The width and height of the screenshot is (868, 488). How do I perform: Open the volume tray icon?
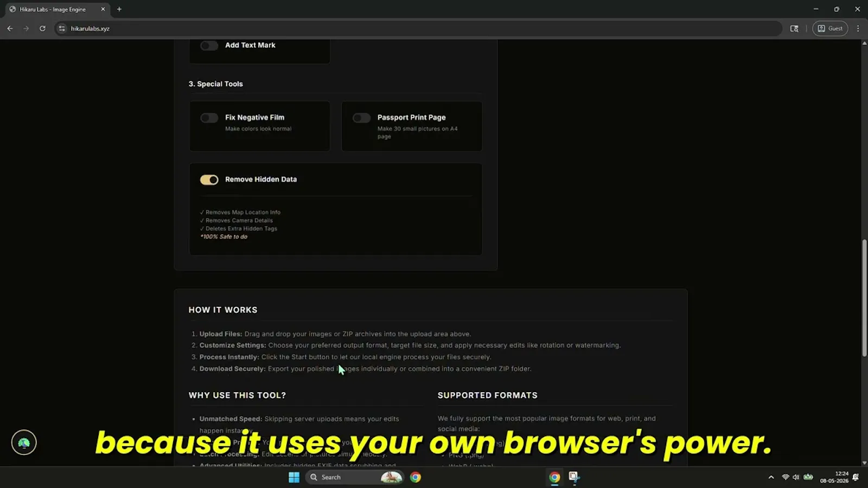796,477
